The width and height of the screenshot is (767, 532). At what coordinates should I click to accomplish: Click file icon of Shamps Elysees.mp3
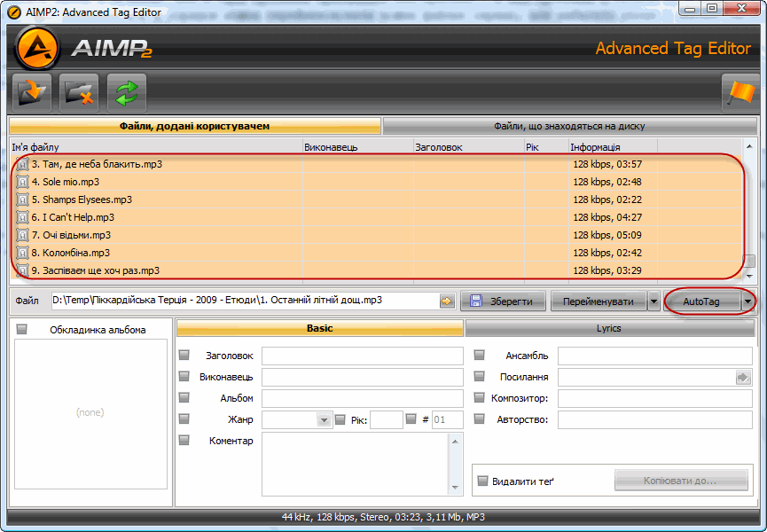point(22,199)
